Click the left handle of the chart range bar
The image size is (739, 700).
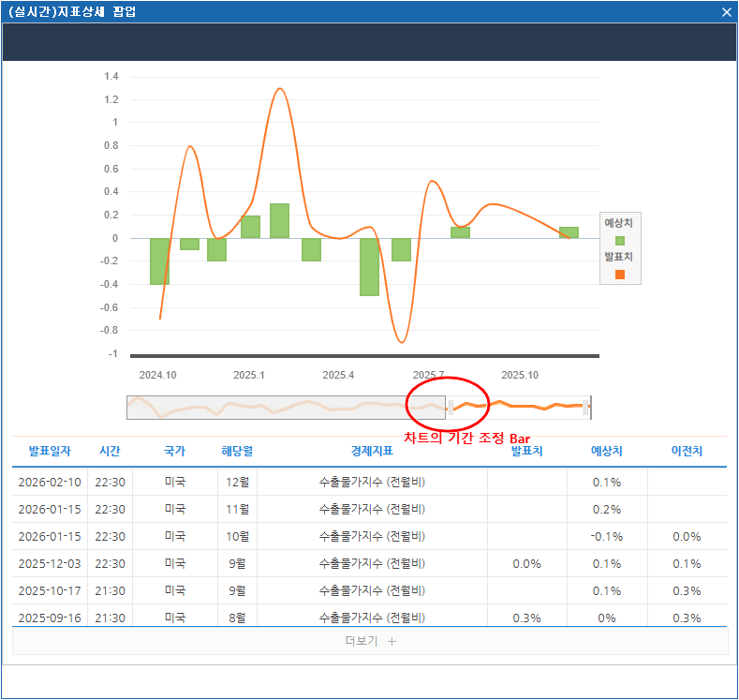(x=450, y=407)
